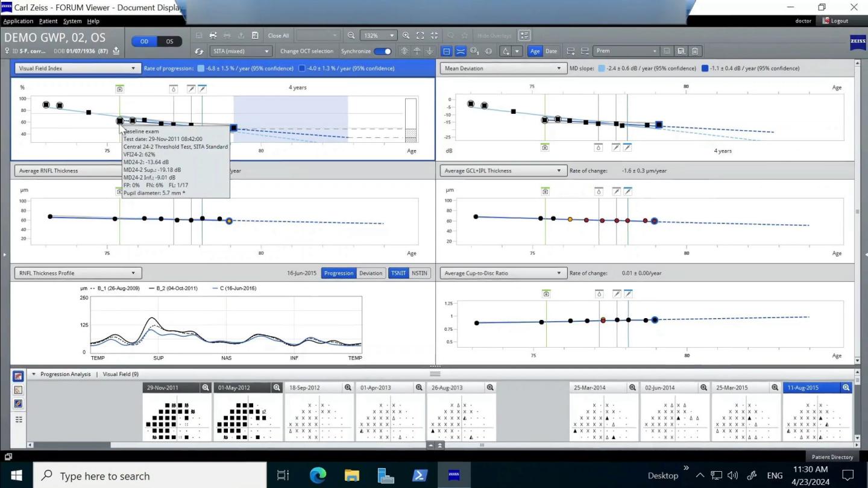Open the Average Cup-to-Disc Ratio dropdown
868x488 pixels.
pyautogui.click(x=558, y=273)
